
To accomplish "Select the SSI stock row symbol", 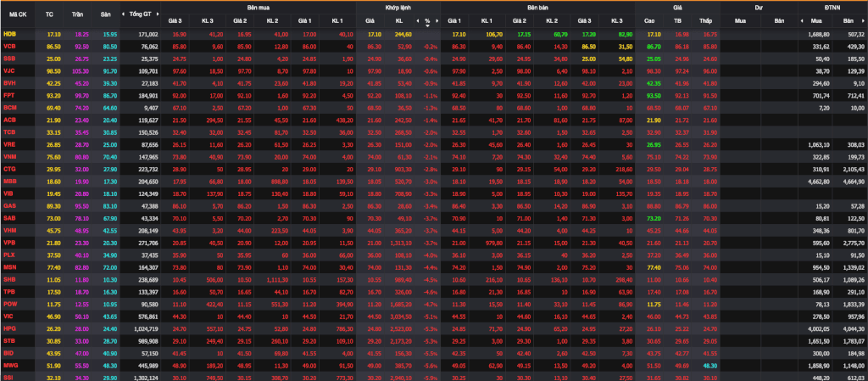I will point(8,377).
